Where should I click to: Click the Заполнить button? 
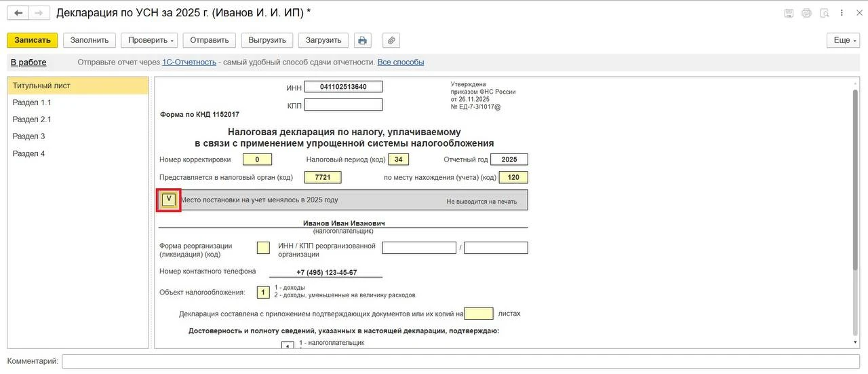click(x=90, y=40)
